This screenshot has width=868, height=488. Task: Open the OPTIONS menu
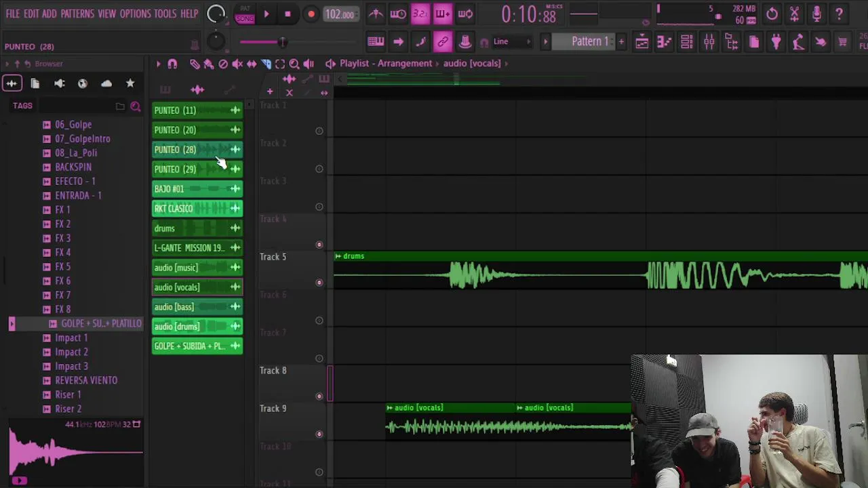(x=135, y=14)
